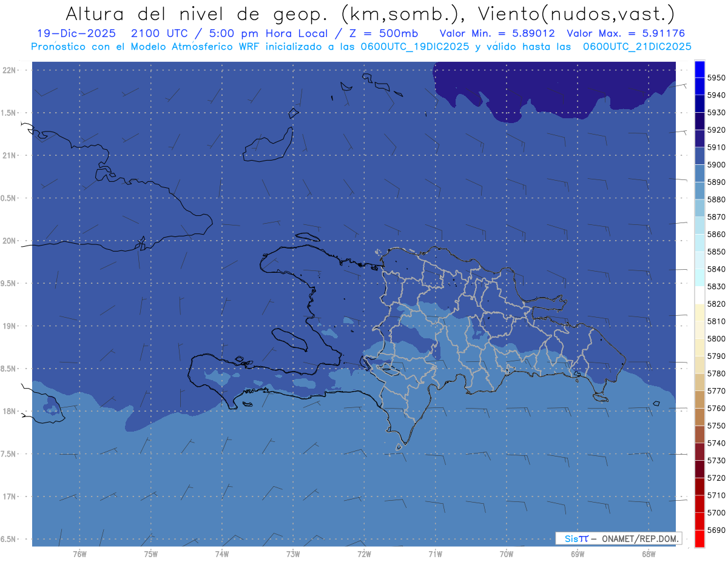Click the 68W longitude label

coord(649,554)
